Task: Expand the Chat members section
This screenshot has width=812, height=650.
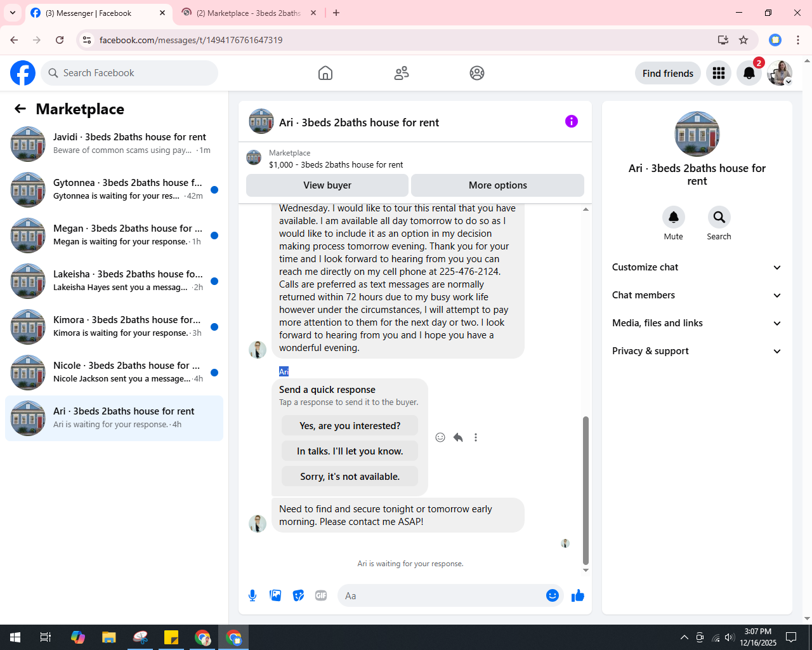Action: coord(697,295)
